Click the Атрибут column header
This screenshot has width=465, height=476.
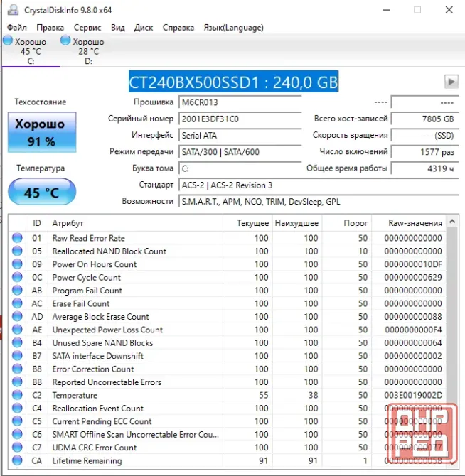coord(136,223)
